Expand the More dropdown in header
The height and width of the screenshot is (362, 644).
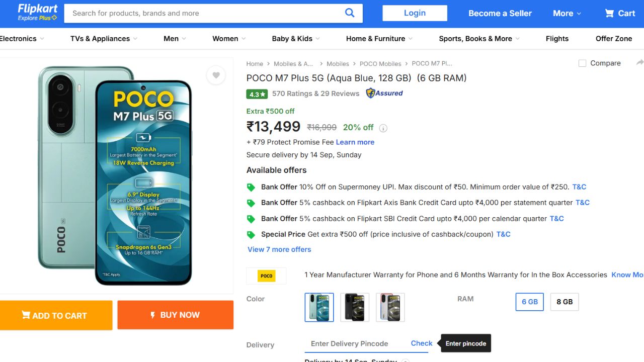567,14
